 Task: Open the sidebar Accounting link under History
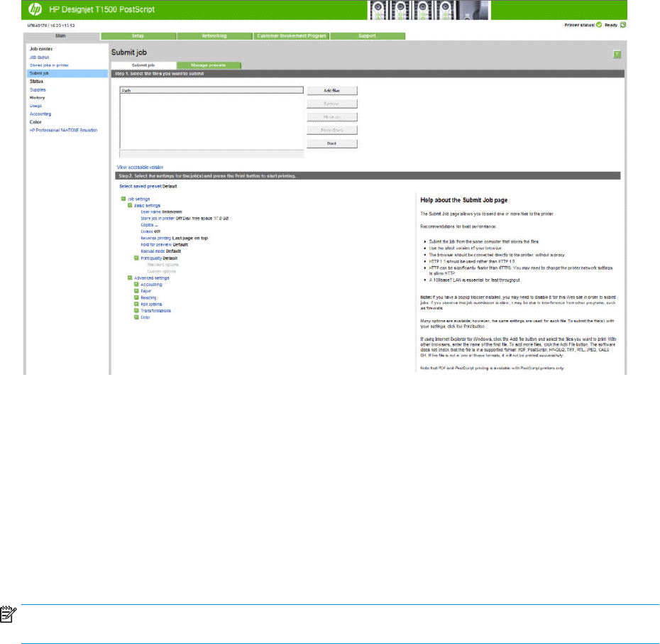point(40,114)
